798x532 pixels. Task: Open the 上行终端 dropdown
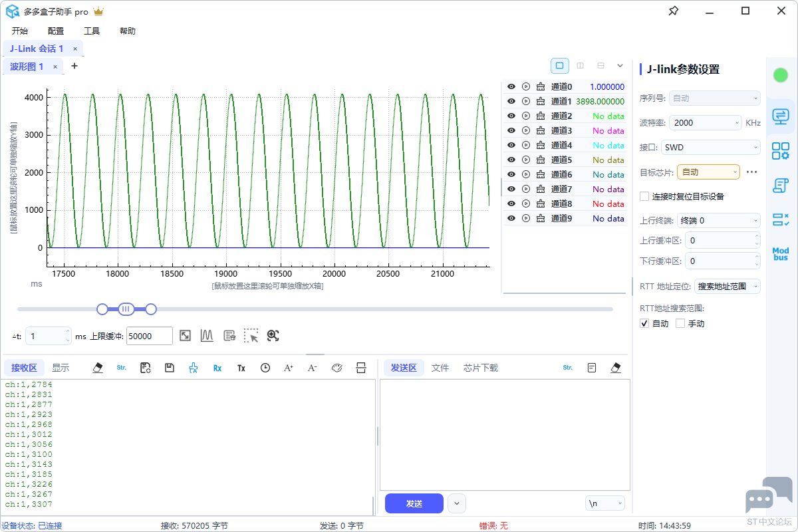click(719, 220)
